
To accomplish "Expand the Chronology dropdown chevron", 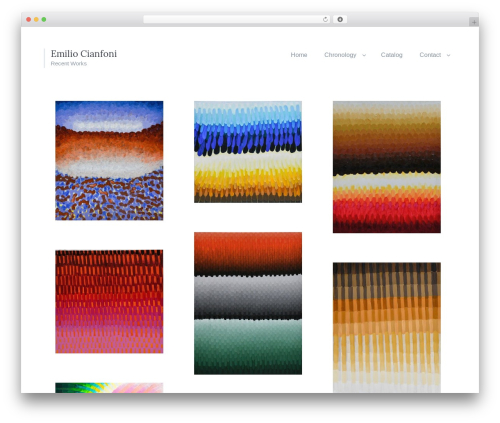I will click(364, 55).
